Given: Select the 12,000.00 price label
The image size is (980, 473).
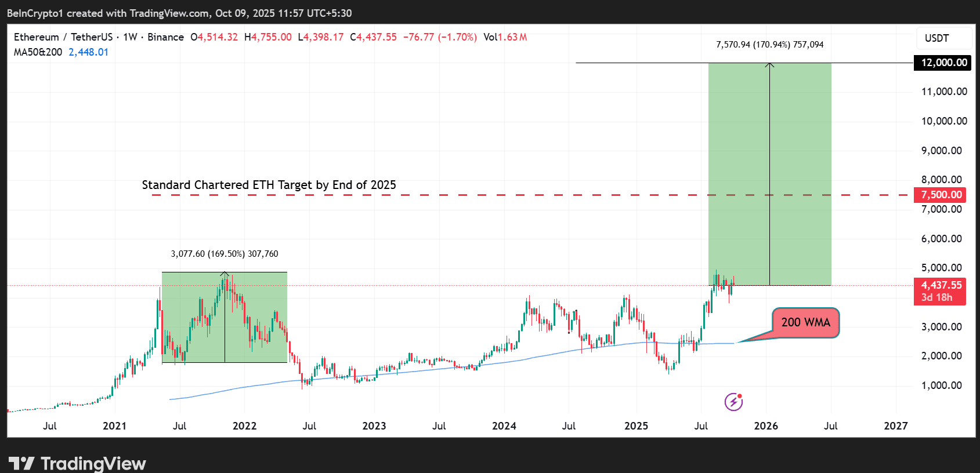Looking at the screenshot, I should pos(943,63).
